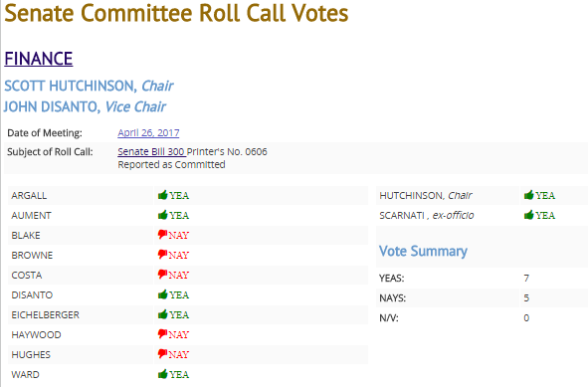Click the thumbs-up icon beside AUMENT
Image resolution: width=588 pixels, height=387 pixels.
pos(162,215)
